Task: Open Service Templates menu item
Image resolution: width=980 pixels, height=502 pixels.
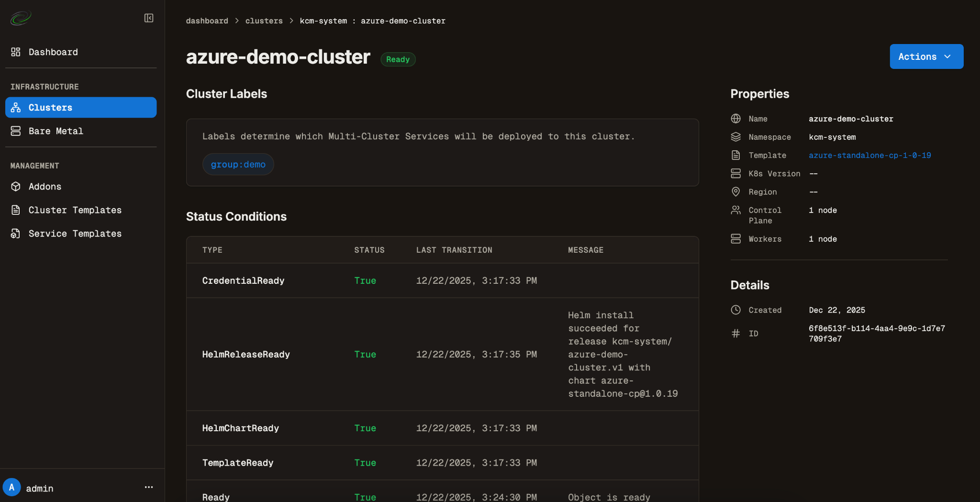Action: [x=75, y=234]
